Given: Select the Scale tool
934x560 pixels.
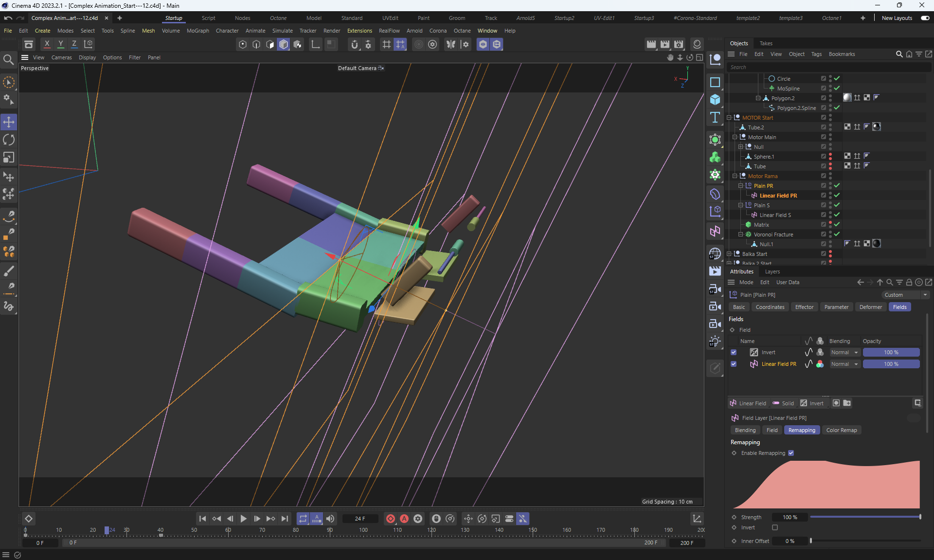Looking at the screenshot, I should [9, 158].
